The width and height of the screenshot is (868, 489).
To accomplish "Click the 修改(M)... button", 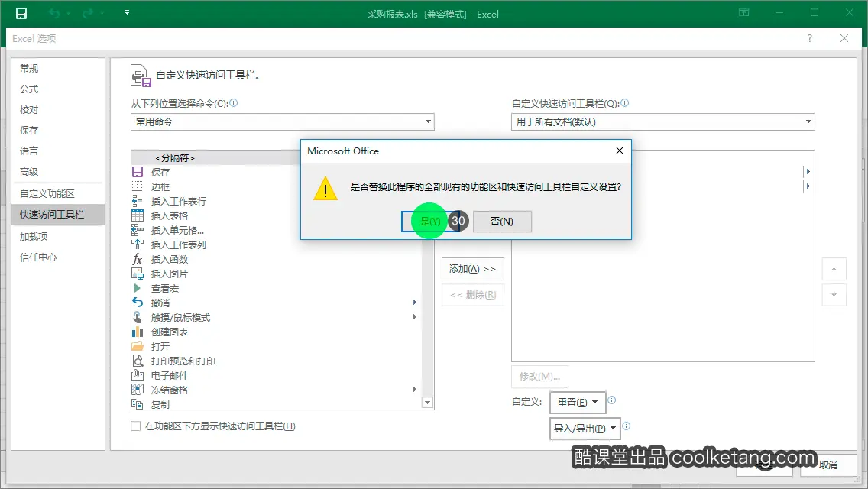I will 539,377.
